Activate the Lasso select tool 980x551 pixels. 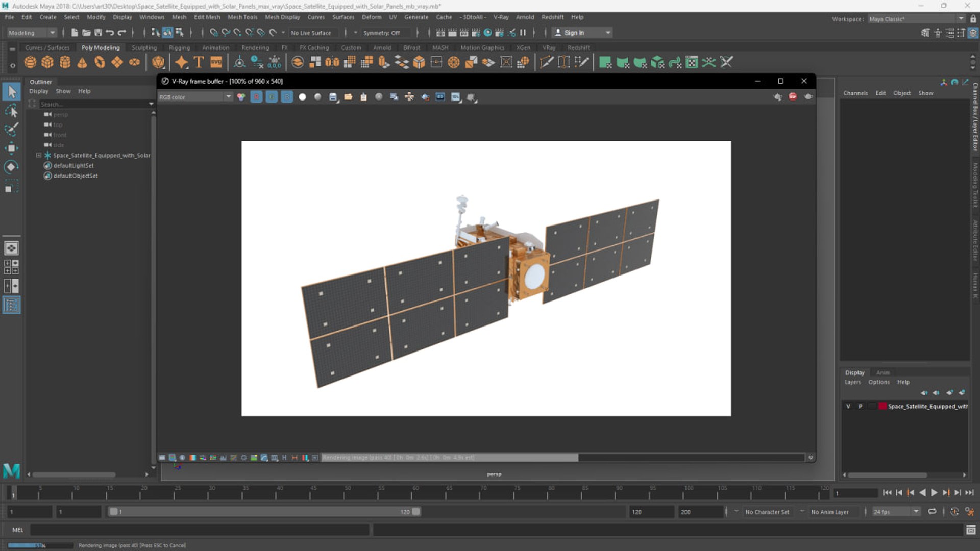coord(11,111)
